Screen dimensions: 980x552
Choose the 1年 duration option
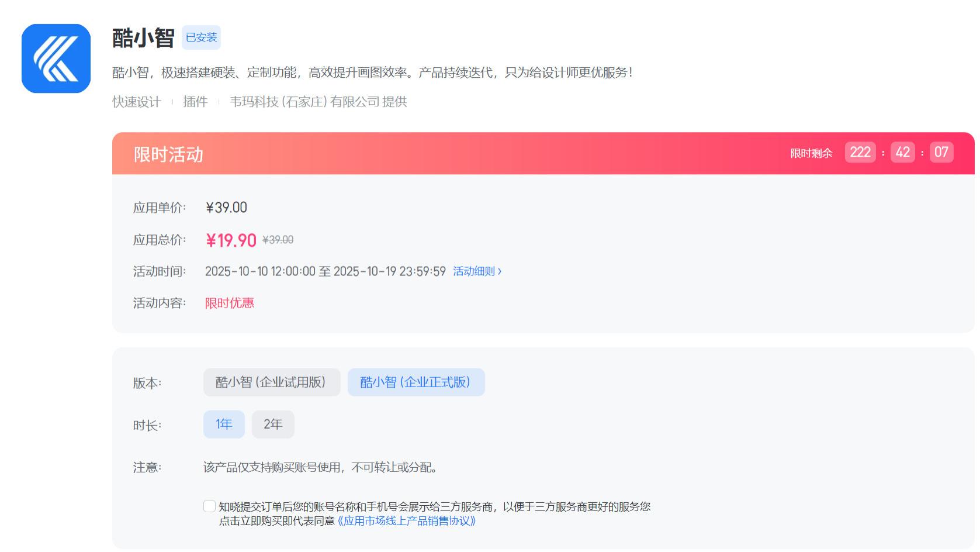(x=224, y=425)
